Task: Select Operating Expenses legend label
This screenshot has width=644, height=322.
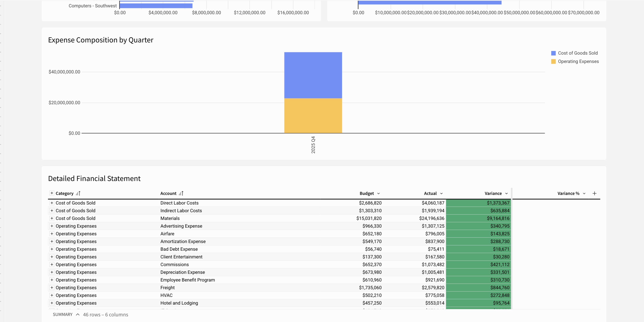Action: pyautogui.click(x=578, y=62)
